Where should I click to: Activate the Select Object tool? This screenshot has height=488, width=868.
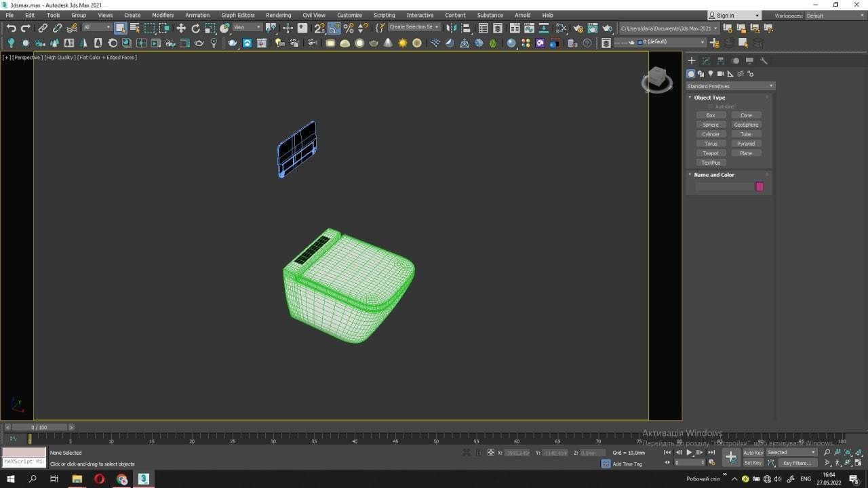pos(120,28)
